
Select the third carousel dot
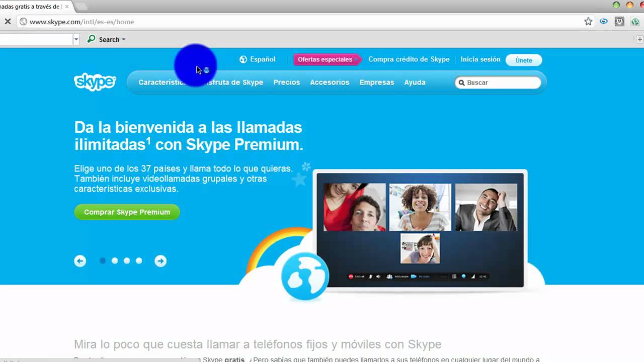[x=127, y=261]
